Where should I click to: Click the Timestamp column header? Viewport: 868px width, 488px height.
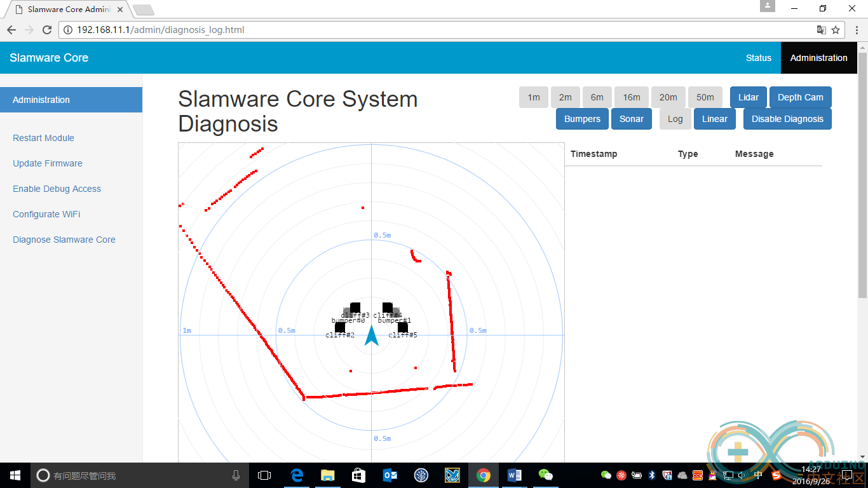pos(593,154)
